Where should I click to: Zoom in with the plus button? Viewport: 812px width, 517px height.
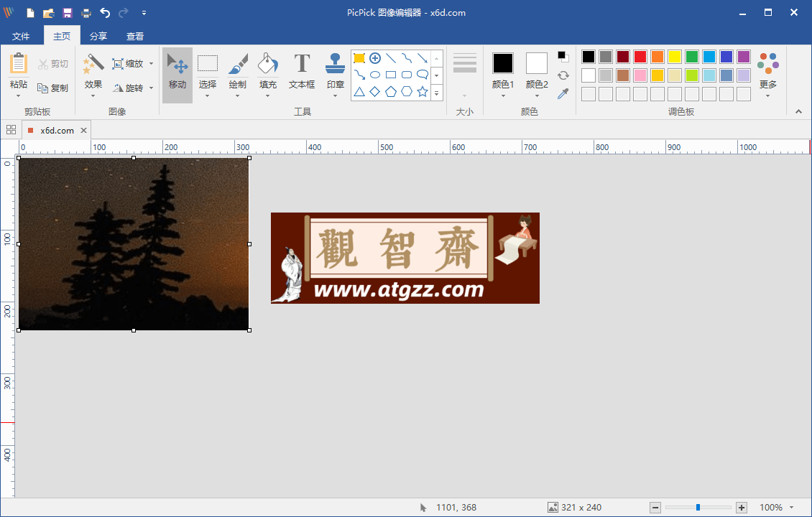(x=742, y=508)
